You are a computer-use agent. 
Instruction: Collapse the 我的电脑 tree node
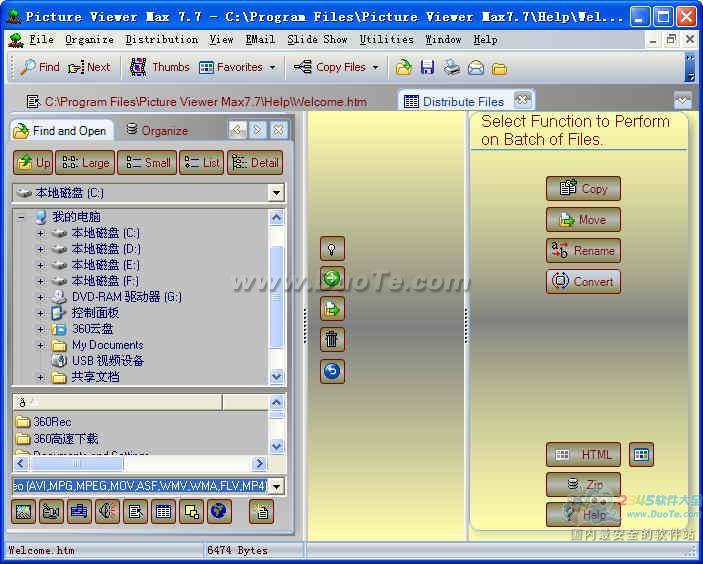click(21, 217)
